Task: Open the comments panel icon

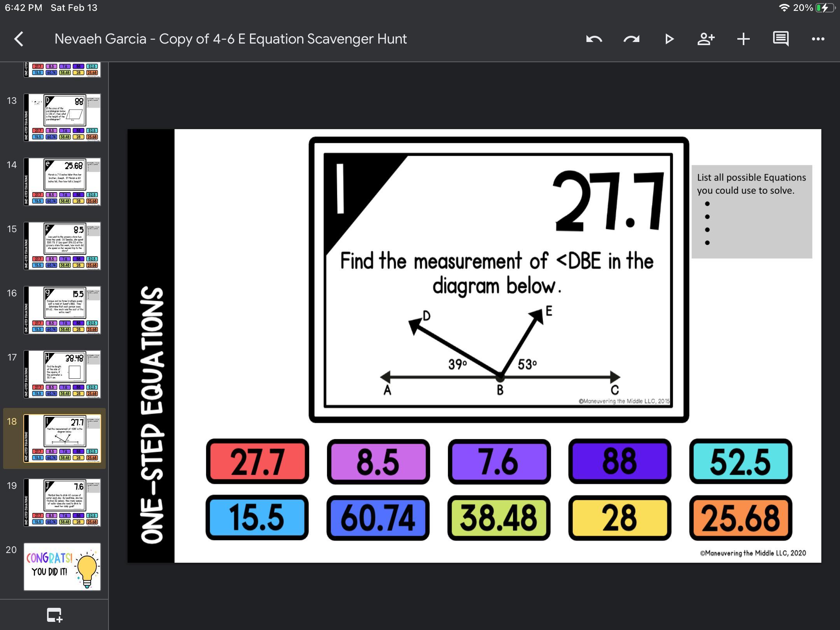Action: coord(780,39)
